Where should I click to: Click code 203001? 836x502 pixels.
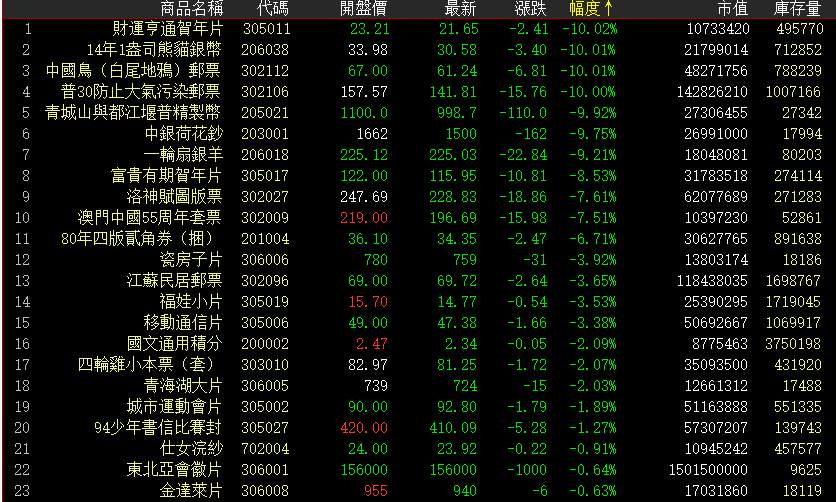265,134
